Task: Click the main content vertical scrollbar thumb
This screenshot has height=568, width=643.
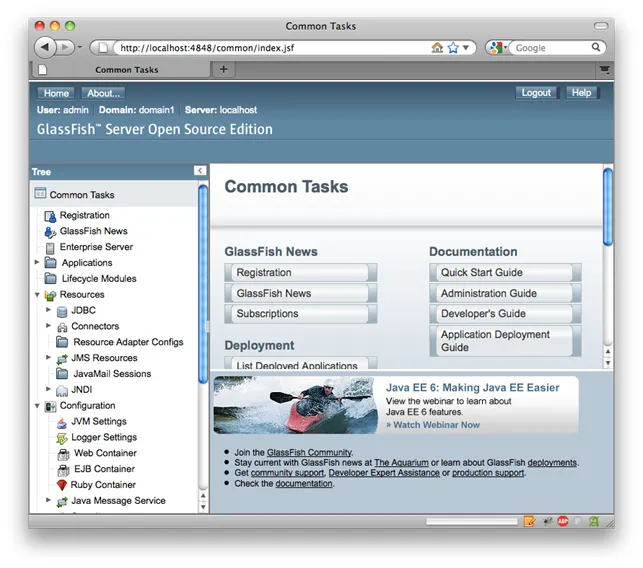Action: click(x=608, y=207)
